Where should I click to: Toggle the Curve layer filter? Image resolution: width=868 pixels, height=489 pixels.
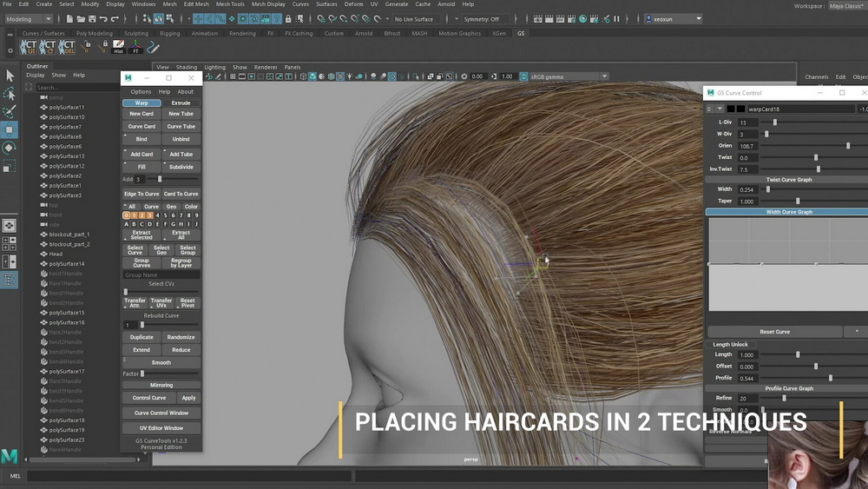[x=151, y=207]
